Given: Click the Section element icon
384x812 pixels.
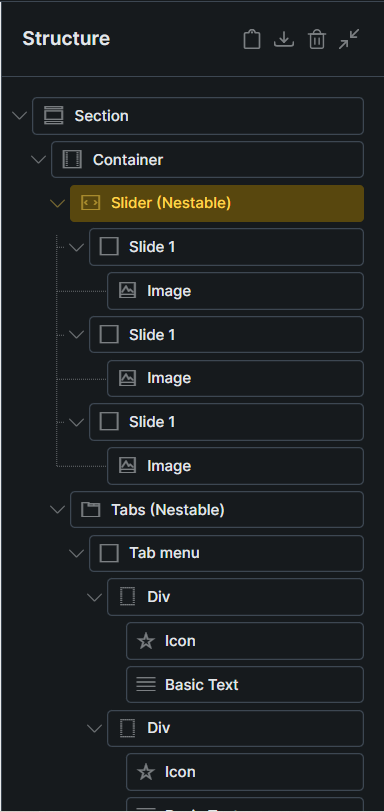Looking at the screenshot, I should pos(53,115).
